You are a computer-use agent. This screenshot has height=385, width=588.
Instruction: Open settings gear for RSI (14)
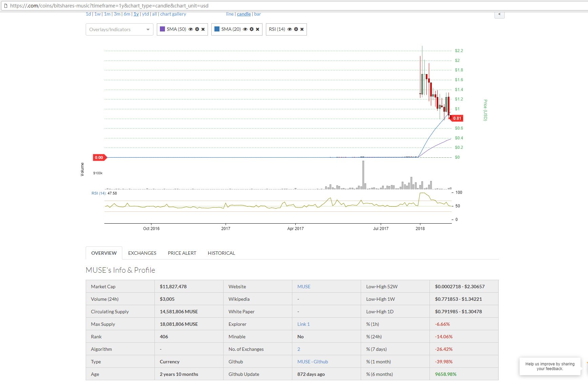click(x=296, y=29)
